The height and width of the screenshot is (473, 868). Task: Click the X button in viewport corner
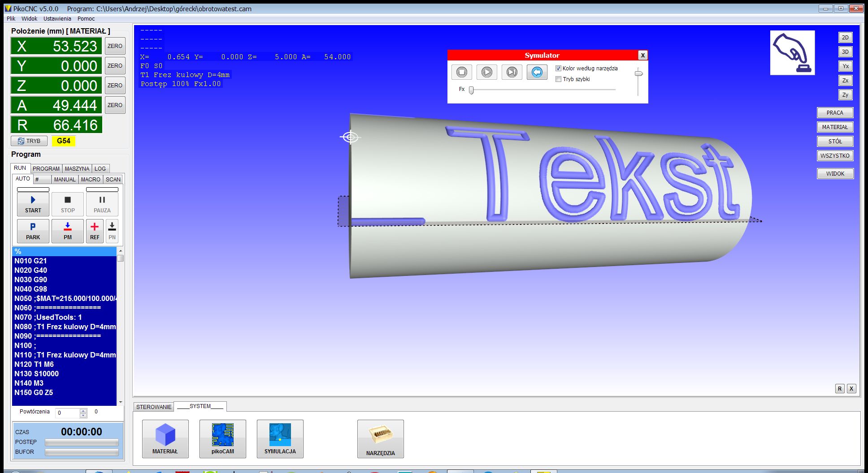(851, 389)
